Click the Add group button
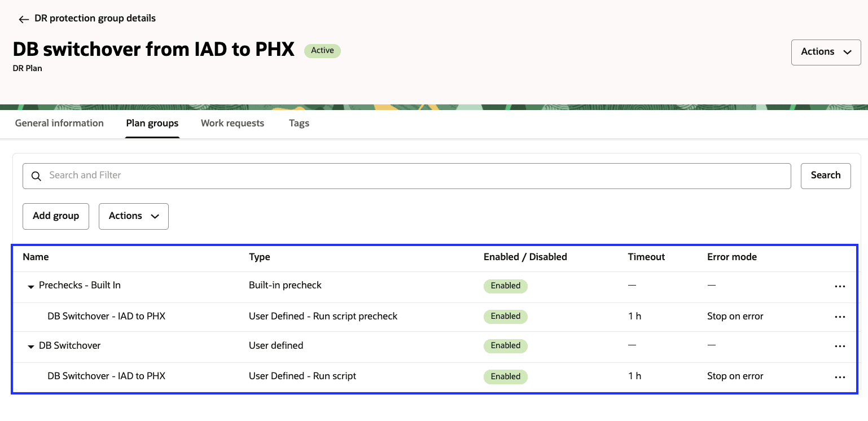The width and height of the screenshot is (868, 421). pyautogui.click(x=55, y=216)
